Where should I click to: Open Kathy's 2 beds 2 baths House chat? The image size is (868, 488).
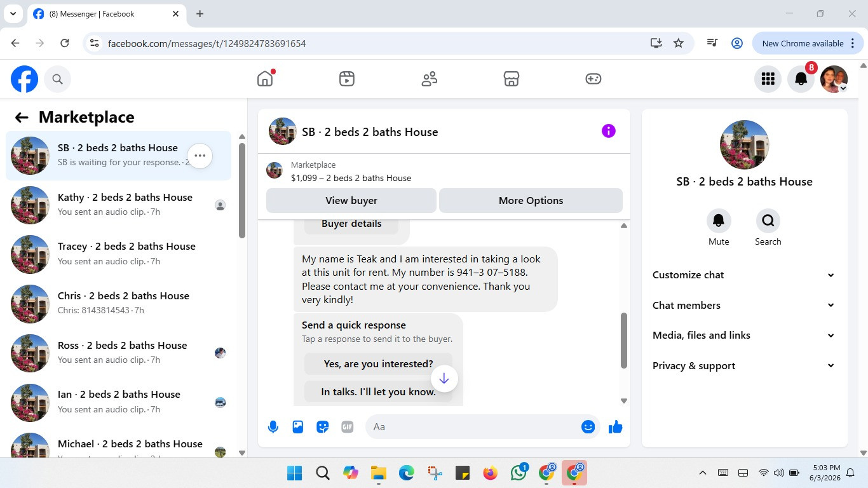118,205
